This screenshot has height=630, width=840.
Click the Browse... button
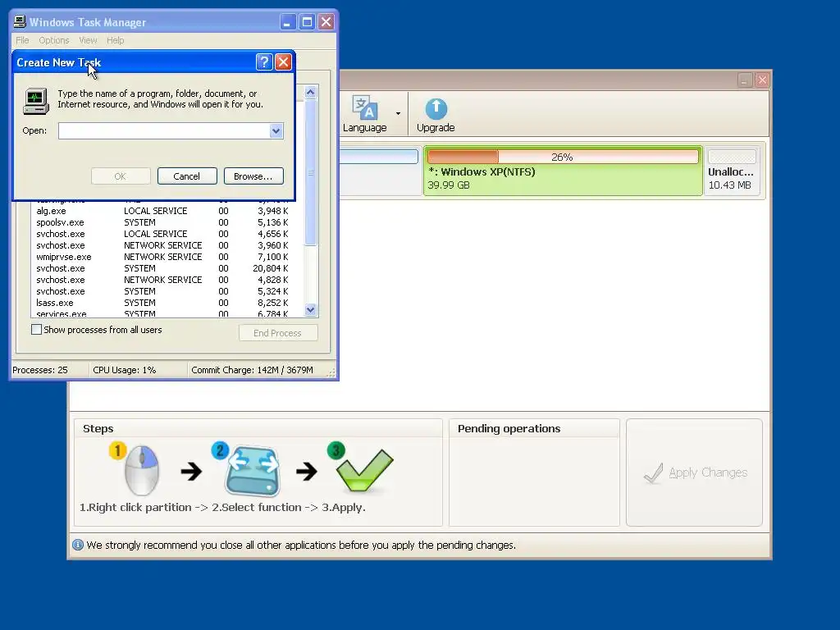(x=253, y=176)
